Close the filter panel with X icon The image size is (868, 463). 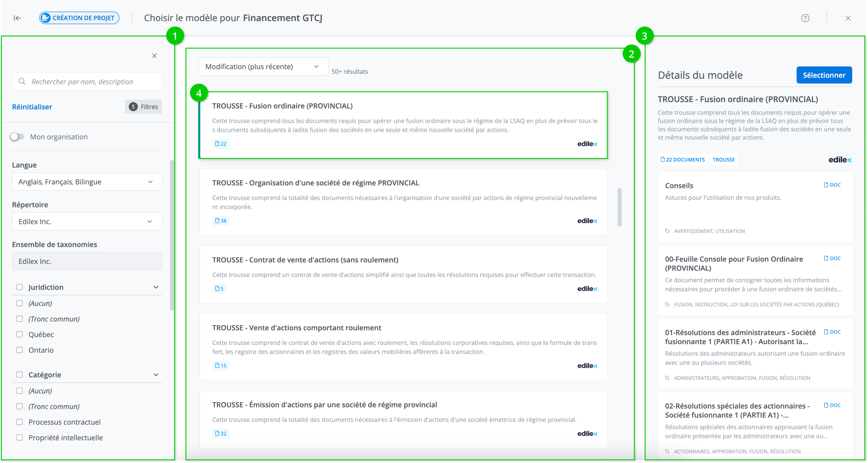tap(154, 56)
